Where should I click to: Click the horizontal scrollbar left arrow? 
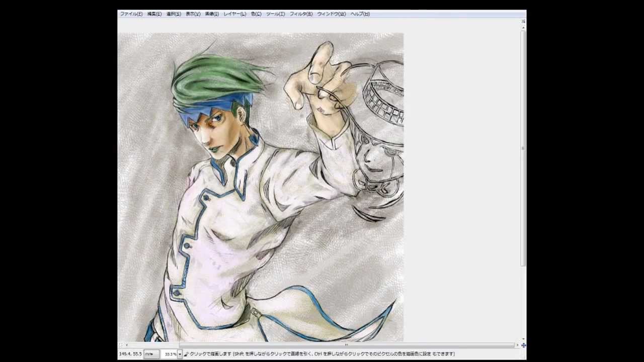pyautogui.click(x=126, y=345)
